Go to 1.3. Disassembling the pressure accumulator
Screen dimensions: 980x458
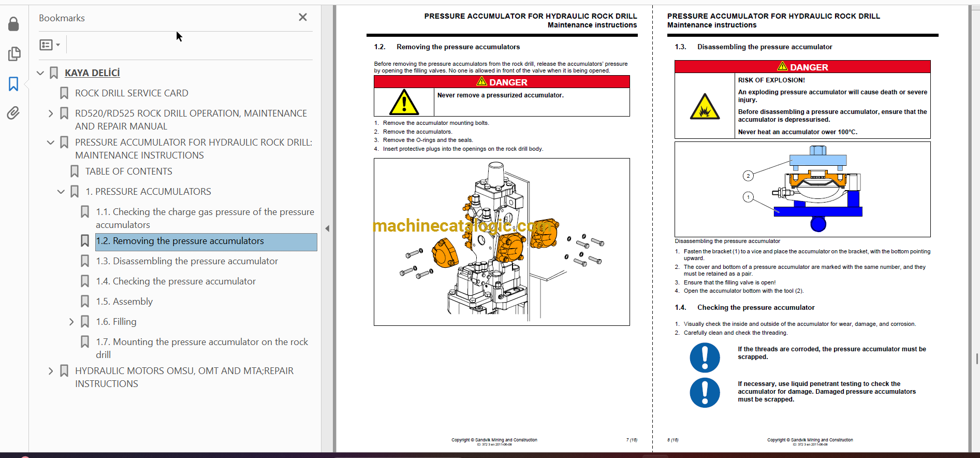pos(187,261)
